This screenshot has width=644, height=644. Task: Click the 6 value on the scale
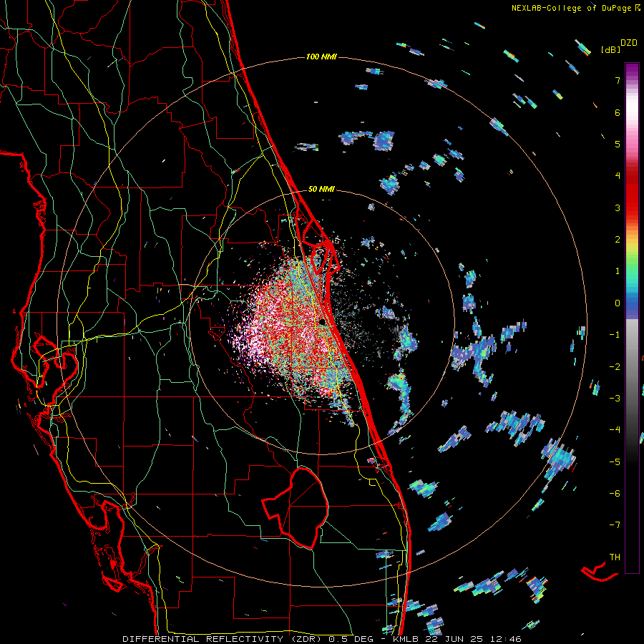(618, 112)
